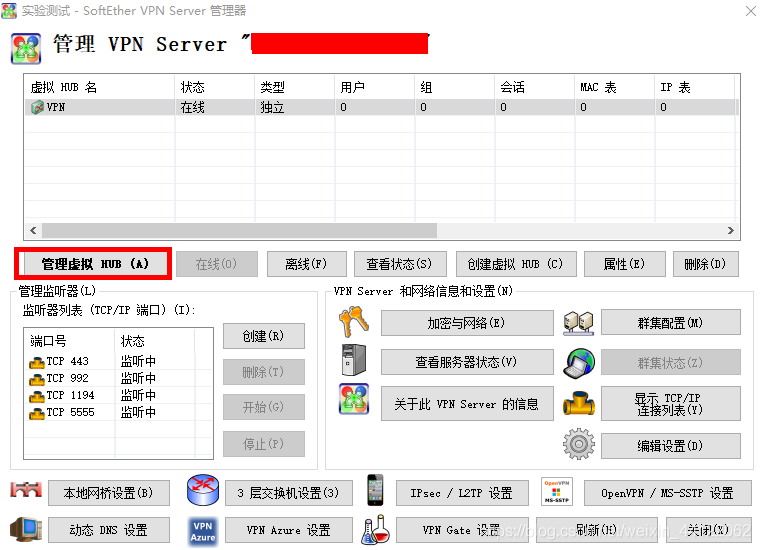Viewport: 761px width, 550px height.
Task: Click the TCP 5555 listener icon
Action: click(x=37, y=413)
